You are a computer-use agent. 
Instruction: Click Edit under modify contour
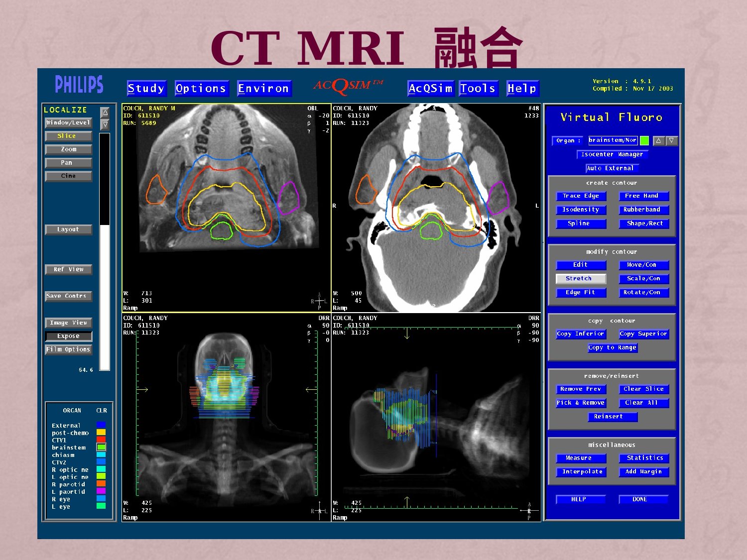[581, 265]
